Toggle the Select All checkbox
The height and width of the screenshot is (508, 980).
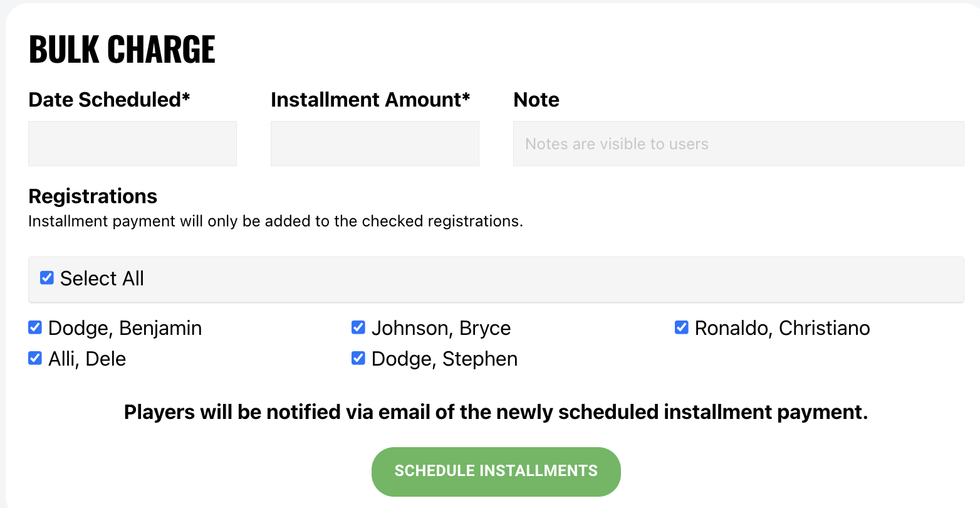[47, 278]
